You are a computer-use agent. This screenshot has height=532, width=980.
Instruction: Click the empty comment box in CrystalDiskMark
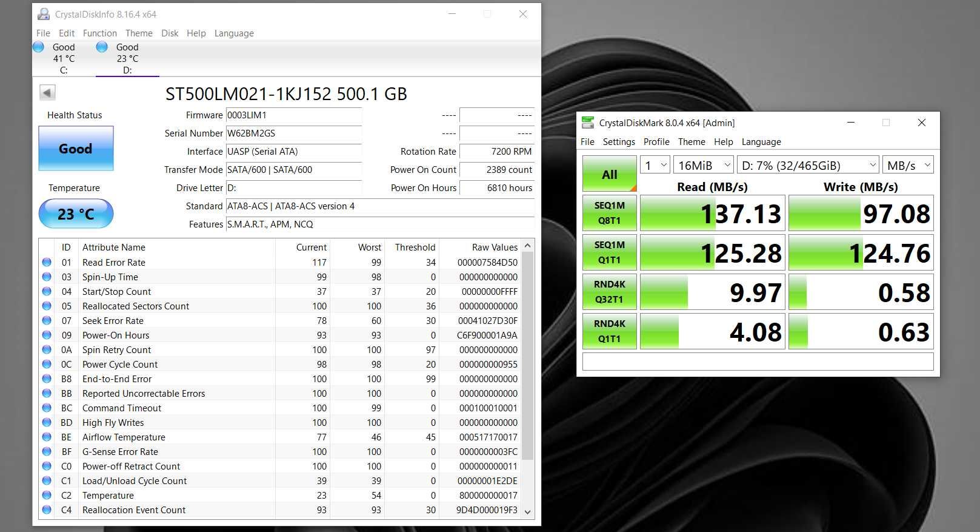(758, 362)
